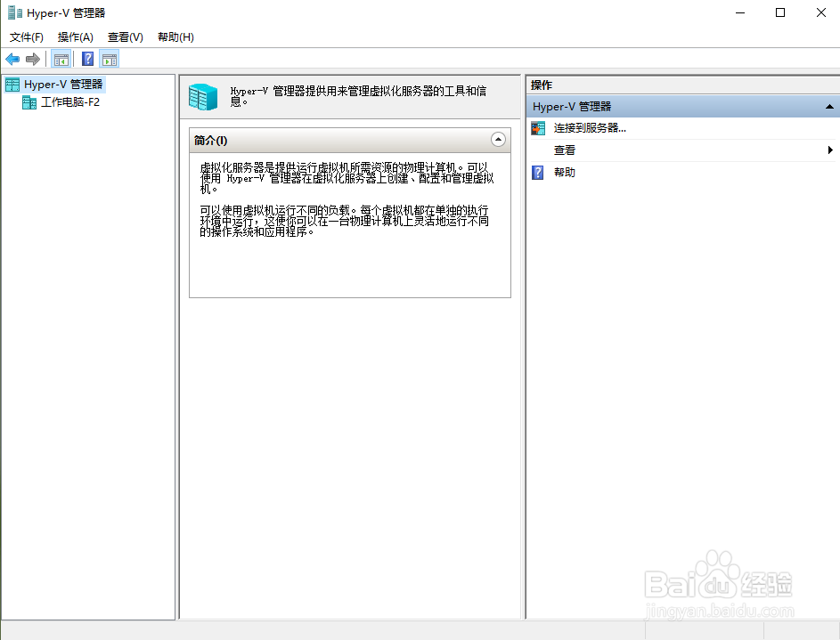This screenshot has height=640, width=840.
Task: Open Help via the blue question mark toolbar icon
Action: coord(86,58)
